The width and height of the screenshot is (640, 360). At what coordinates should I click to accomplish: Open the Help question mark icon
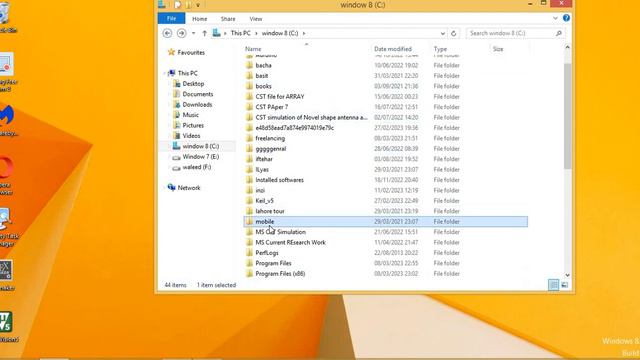(x=566, y=18)
